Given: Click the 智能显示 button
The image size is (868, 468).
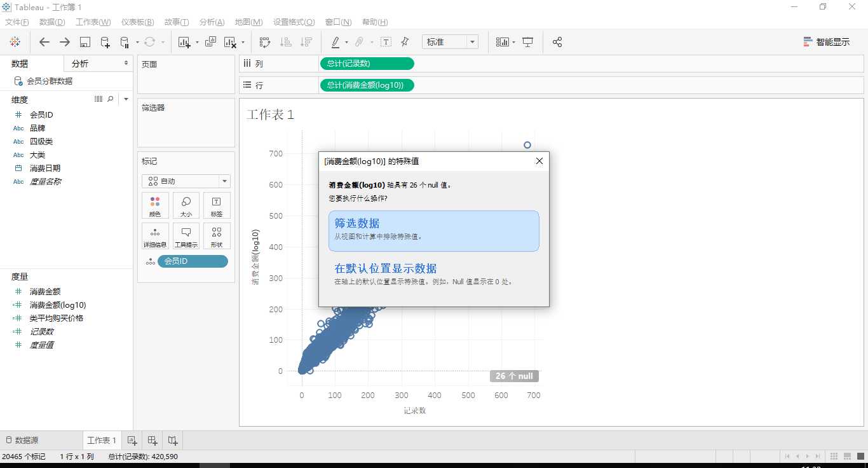Looking at the screenshot, I should [827, 42].
